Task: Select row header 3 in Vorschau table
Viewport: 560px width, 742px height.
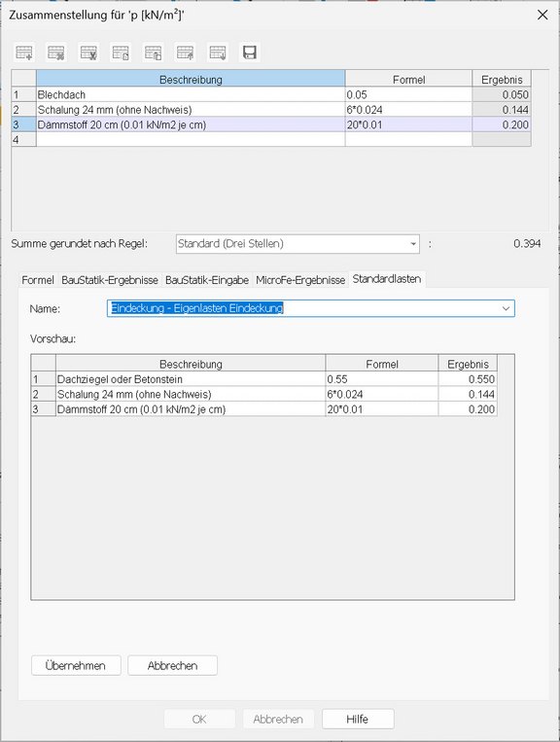Action: [44, 409]
